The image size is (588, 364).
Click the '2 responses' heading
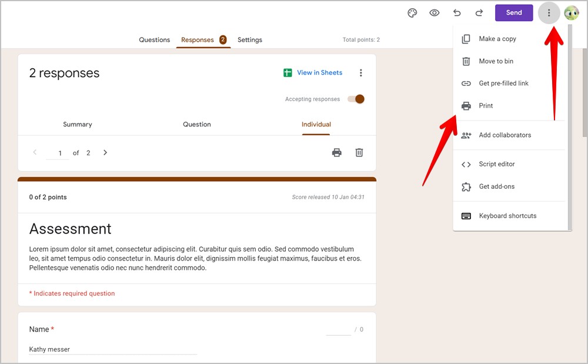click(x=64, y=73)
